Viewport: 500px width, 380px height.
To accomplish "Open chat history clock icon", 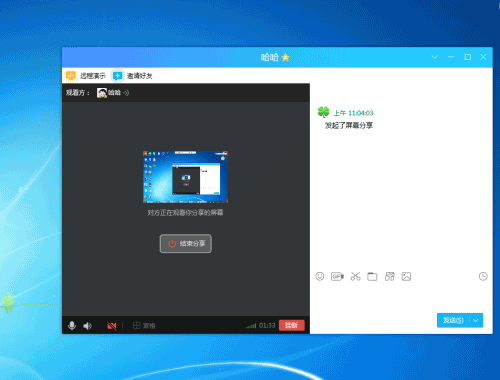I will point(483,276).
